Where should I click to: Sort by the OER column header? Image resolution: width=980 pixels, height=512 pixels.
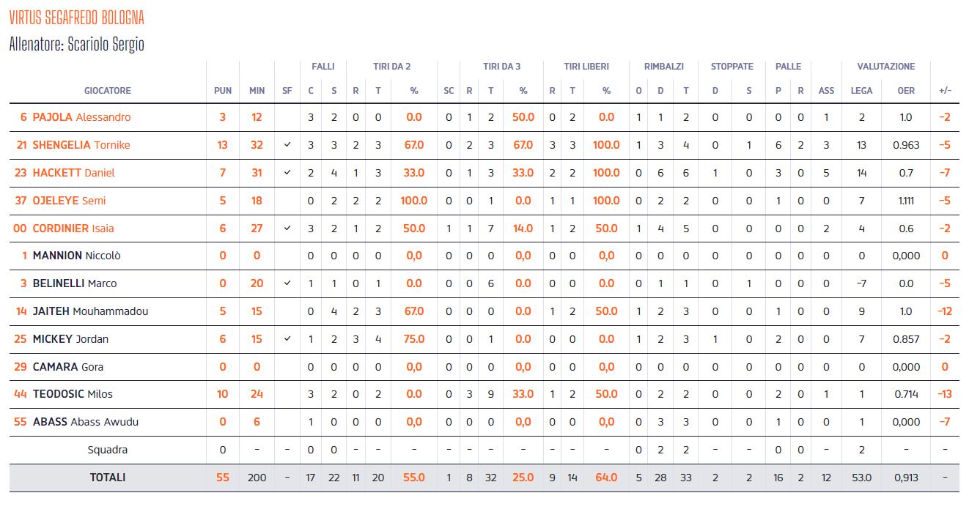coord(906,91)
